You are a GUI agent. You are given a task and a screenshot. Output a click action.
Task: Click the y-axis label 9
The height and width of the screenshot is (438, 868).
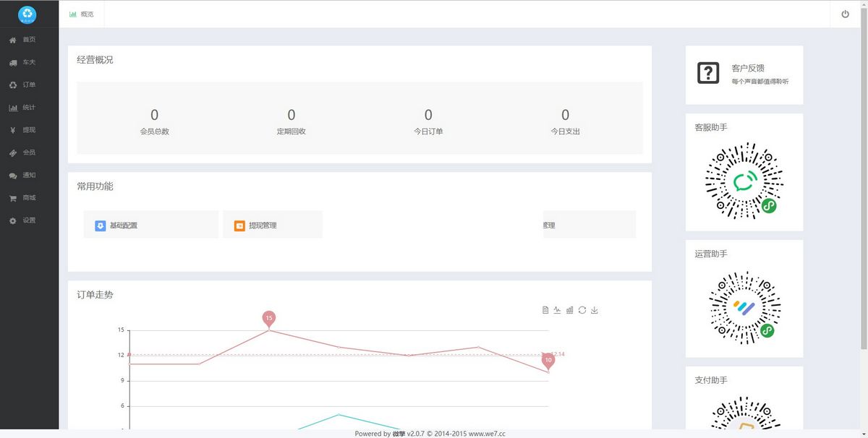(x=122, y=381)
